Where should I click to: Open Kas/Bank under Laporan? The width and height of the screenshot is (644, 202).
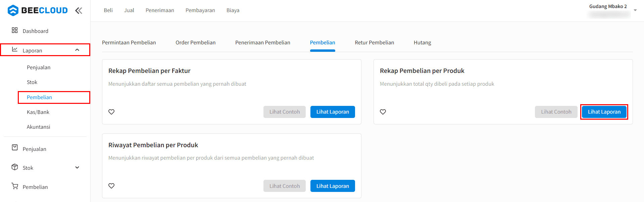point(38,112)
